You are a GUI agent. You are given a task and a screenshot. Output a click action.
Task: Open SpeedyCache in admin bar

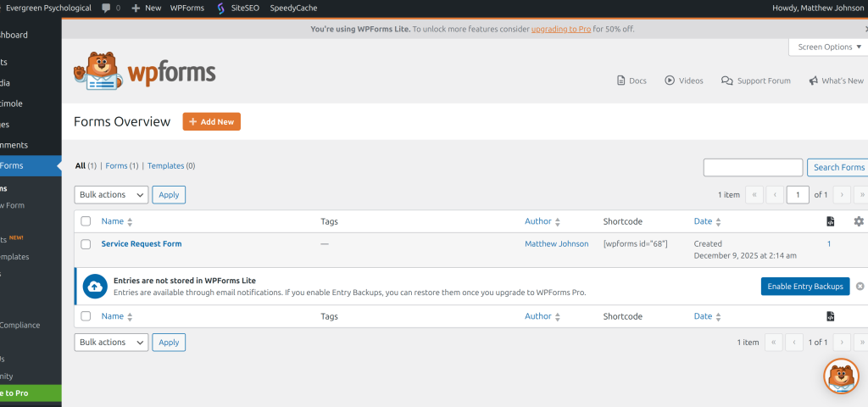point(294,8)
